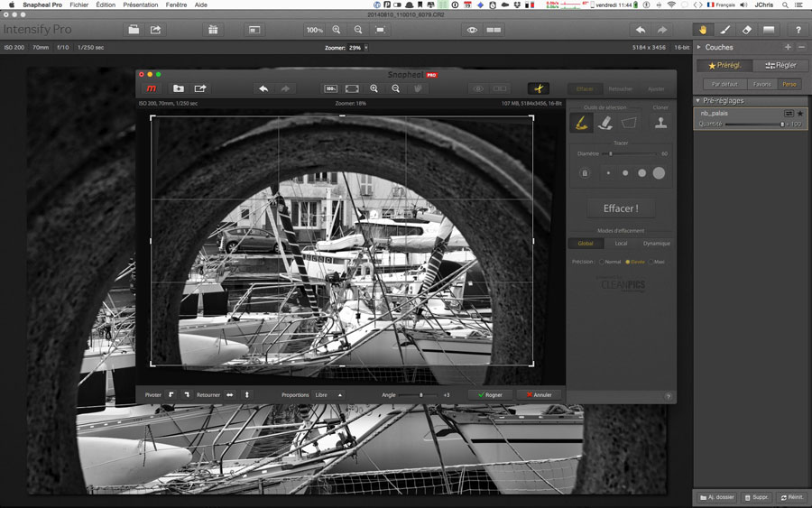This screenshot has height=508, width=812.
Task: Select the Maxi precision option
Action: click(651, 262)
